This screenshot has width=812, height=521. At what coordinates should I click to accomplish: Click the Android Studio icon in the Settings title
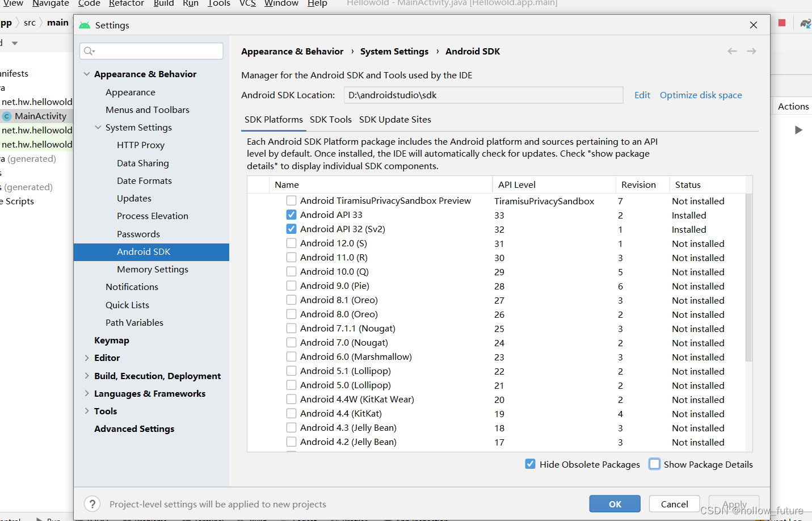(x=85, y=25)
